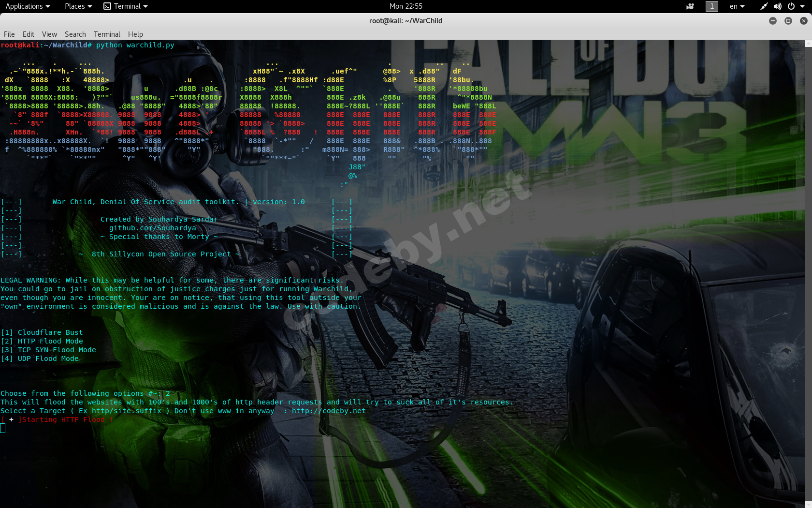The height and width of the screenshot is (508, 812).
Task: Minimize the terminal window
Action: (x=773, y=21)
